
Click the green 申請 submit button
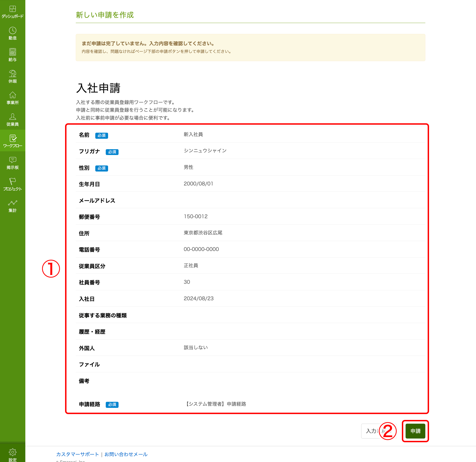tap(415, 431)
